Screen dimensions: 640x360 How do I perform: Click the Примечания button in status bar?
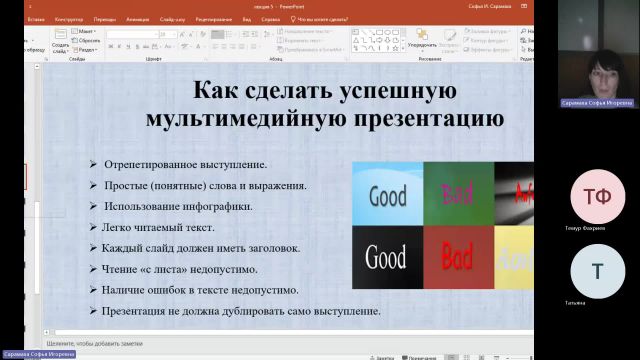[x=419, y=358]
